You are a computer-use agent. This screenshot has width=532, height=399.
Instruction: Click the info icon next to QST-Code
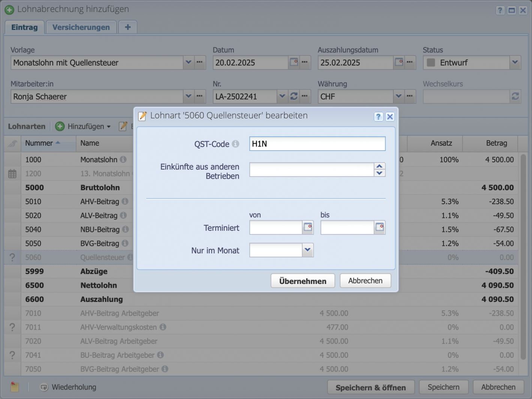coord(236,143)
